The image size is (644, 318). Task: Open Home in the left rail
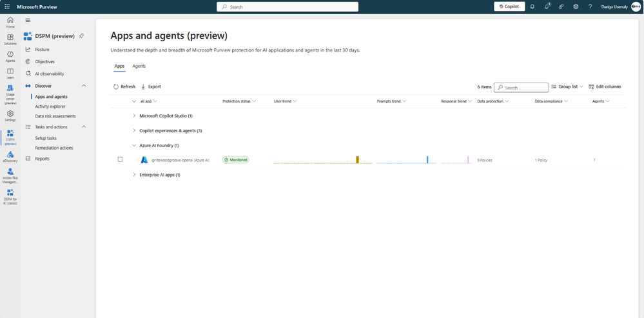point(10,22)
